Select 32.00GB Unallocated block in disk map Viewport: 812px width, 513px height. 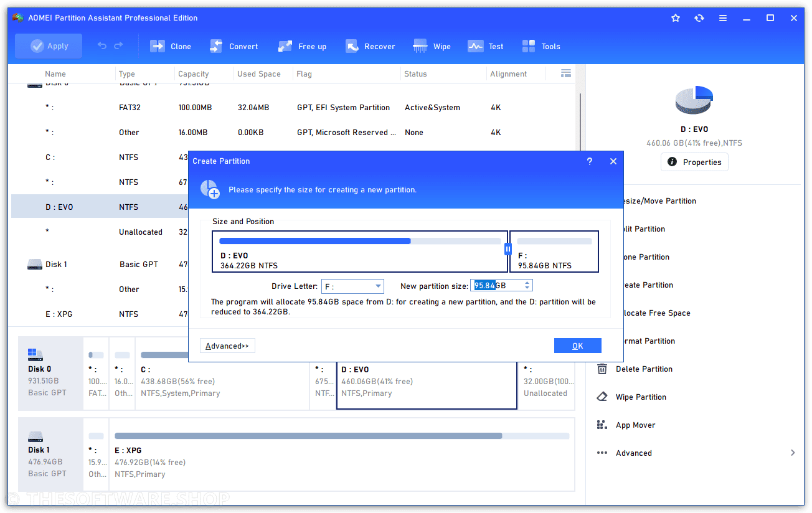(x=546, y=386)
